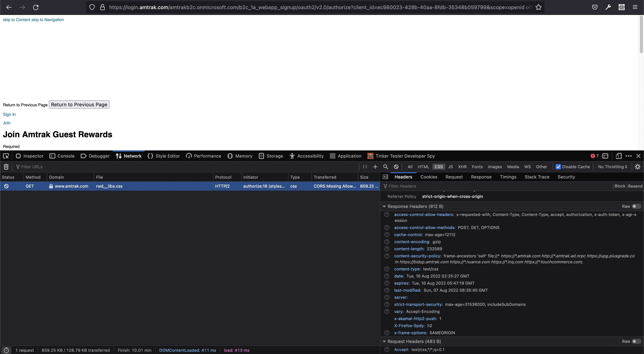
Task: Close the developer tools panel
Action: [x=638, y=156]
